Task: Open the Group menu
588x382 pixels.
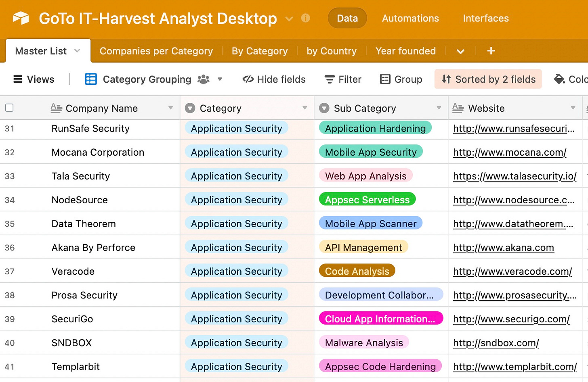Action: (x=401, y=79)
